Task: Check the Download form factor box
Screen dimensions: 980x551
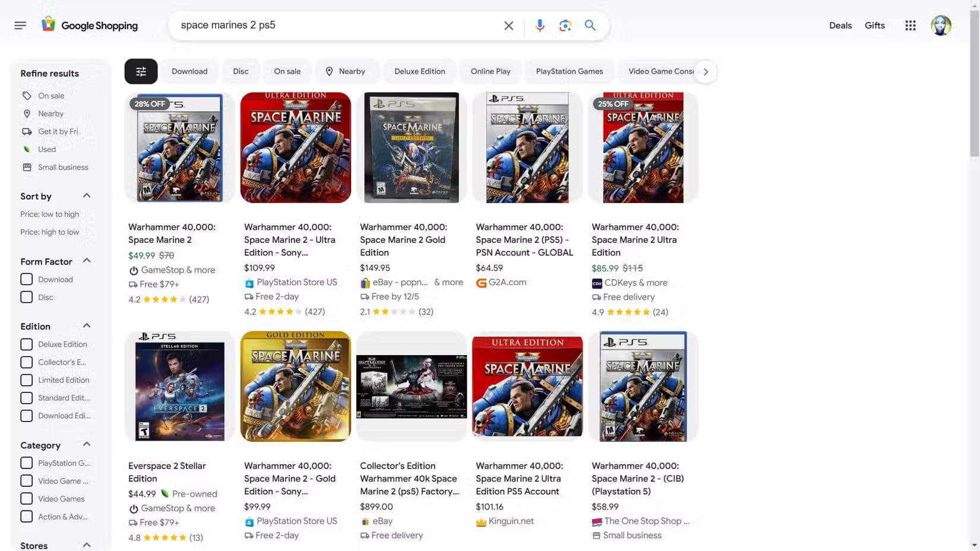Action: [x=27, y=279]
